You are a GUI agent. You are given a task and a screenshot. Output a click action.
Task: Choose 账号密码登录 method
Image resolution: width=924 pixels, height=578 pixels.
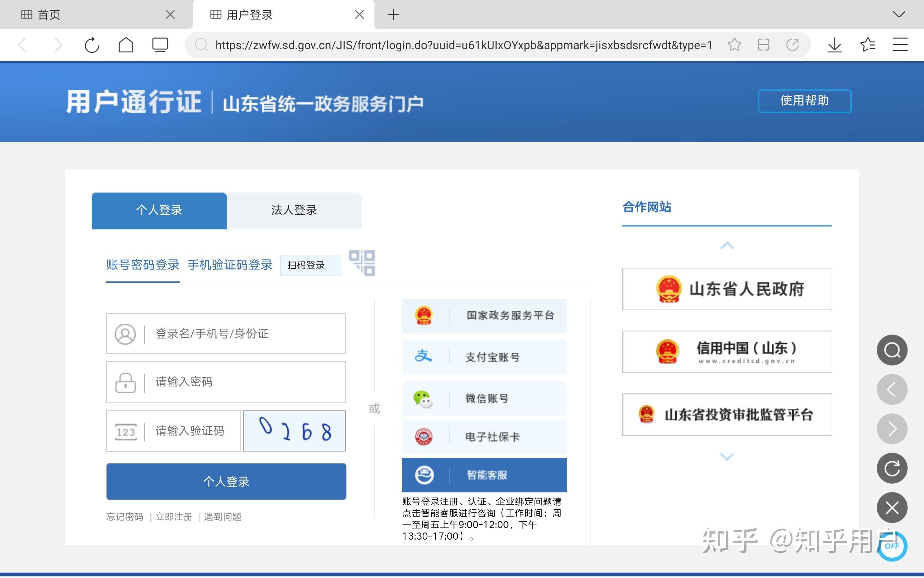click(143, 265)
